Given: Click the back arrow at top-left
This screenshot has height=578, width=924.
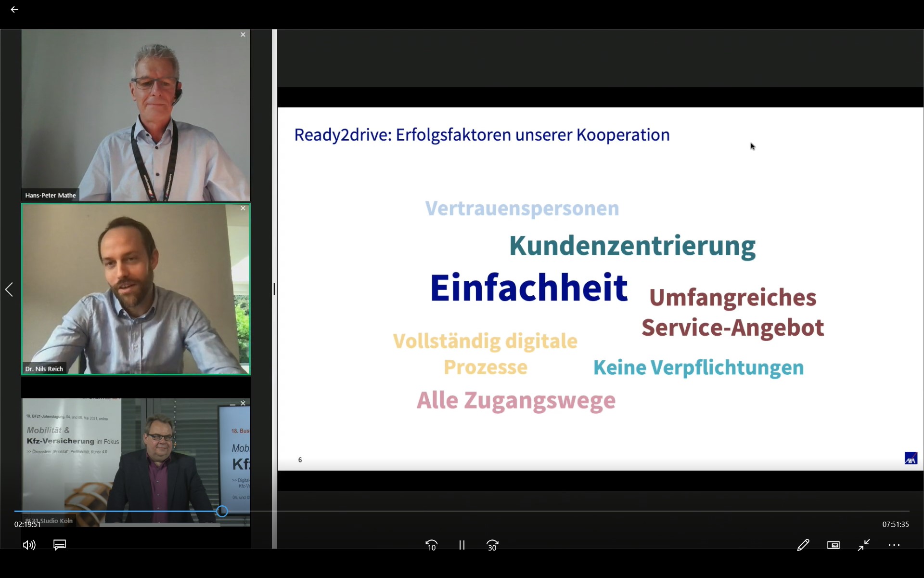Looking at the screenshot, I should (14, 10).
